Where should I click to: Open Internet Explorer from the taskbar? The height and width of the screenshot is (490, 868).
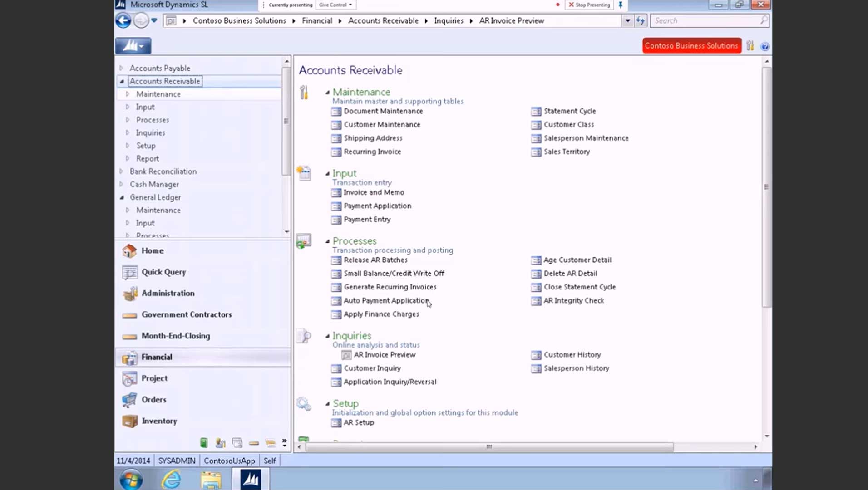[x=171, y=479]
